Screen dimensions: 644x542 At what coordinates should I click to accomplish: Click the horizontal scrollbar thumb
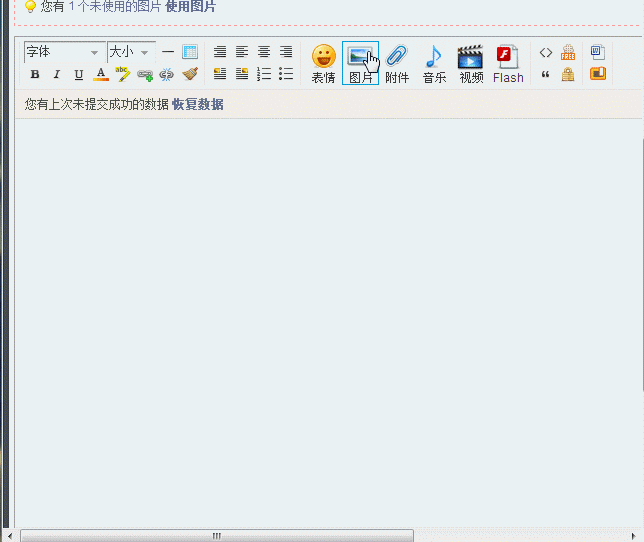[217, 536]
